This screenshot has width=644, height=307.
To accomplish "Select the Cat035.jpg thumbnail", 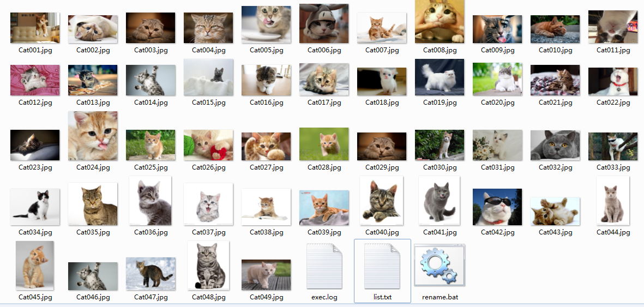I will coord(93,204).
